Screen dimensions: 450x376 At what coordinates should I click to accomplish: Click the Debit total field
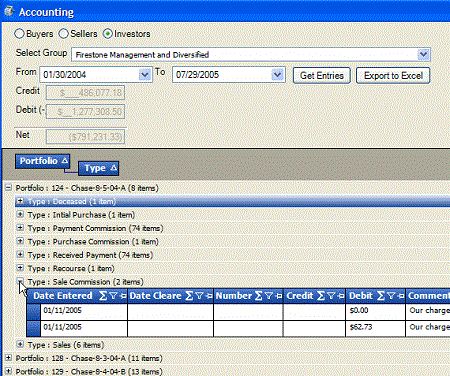85,111
